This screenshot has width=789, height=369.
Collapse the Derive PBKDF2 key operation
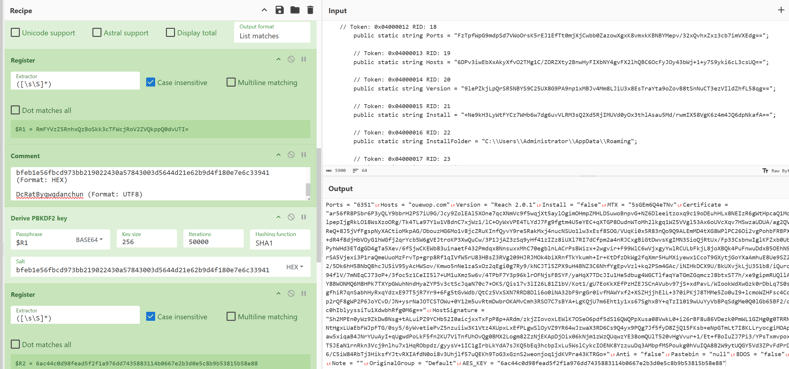coord(278,218)
